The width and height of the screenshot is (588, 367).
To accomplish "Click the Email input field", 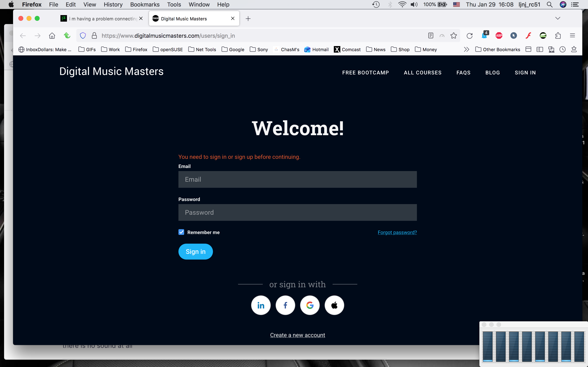I will tap(297, 179).
